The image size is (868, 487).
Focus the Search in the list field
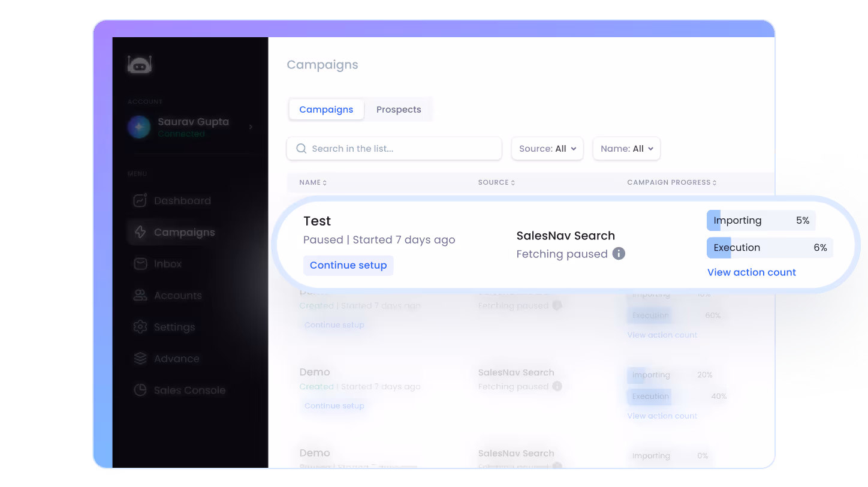pyautogui.click(x=394, y=149)
